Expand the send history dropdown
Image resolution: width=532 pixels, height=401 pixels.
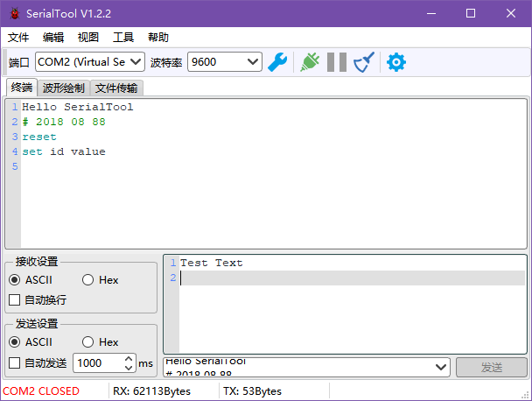pyautogui.click(x=441, y=367)
